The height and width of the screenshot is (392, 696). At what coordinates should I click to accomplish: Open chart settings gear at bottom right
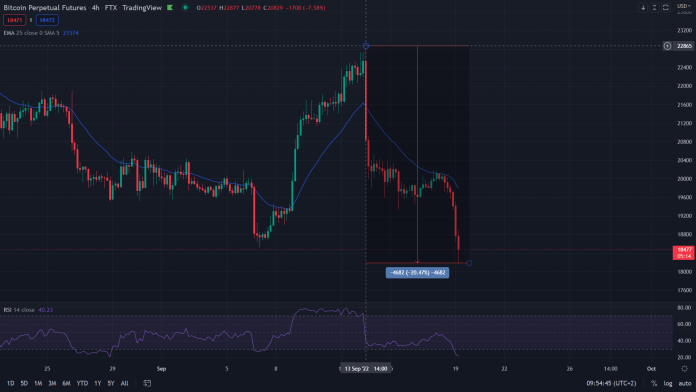pos(684,368)
